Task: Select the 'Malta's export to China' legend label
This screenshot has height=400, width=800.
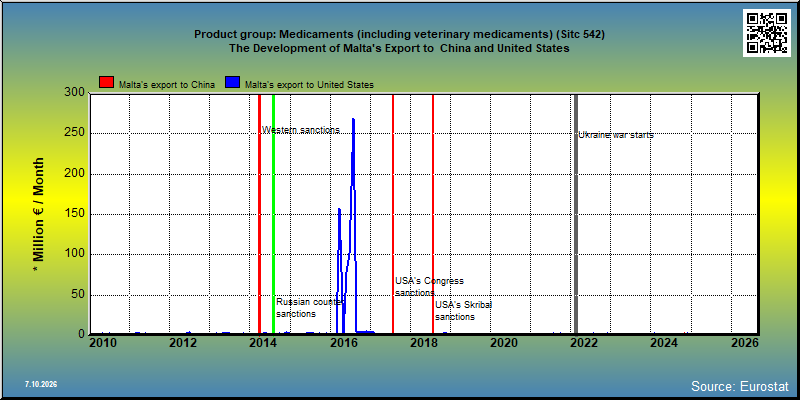Action: point(167,85)
